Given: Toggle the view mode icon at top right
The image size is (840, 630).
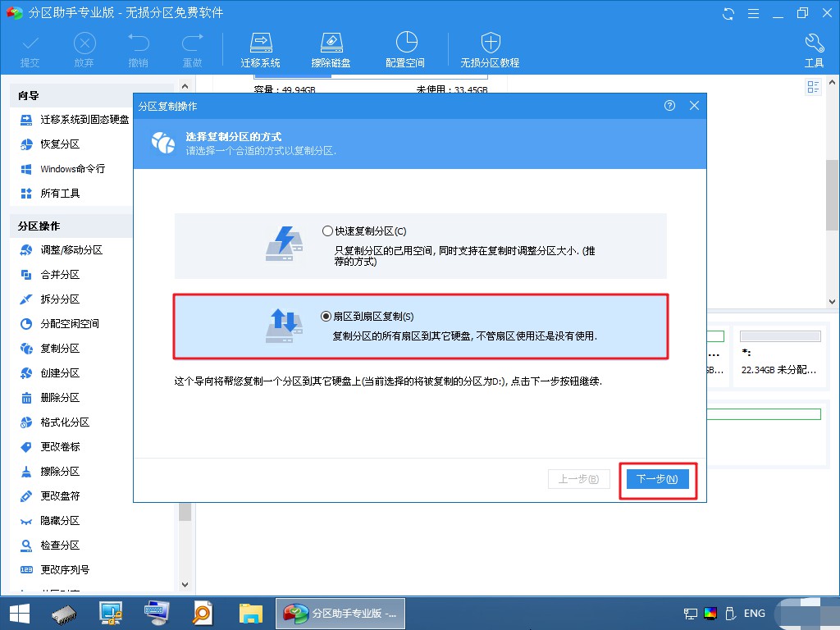Looking at the screenshot, I should tap(813, 87).
